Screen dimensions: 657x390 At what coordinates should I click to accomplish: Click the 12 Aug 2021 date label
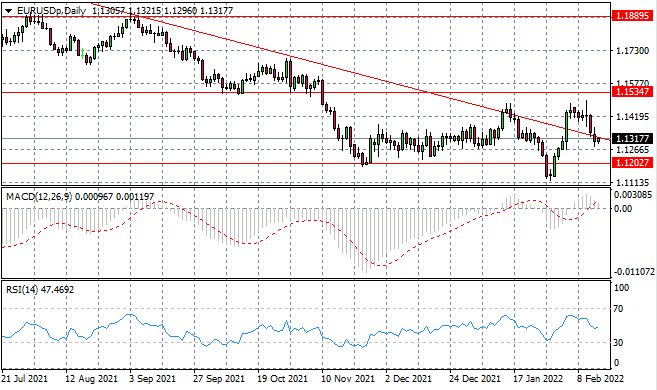coord(92,379)
